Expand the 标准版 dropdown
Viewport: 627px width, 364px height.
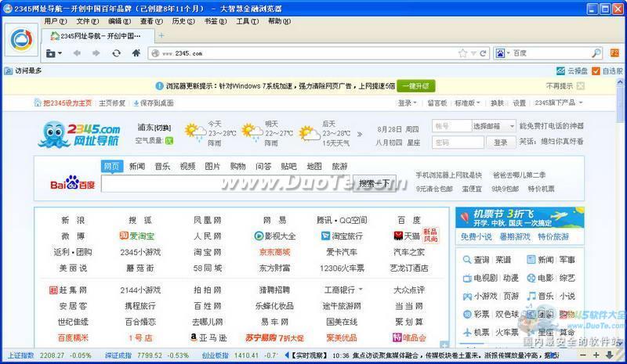(467, 103)
